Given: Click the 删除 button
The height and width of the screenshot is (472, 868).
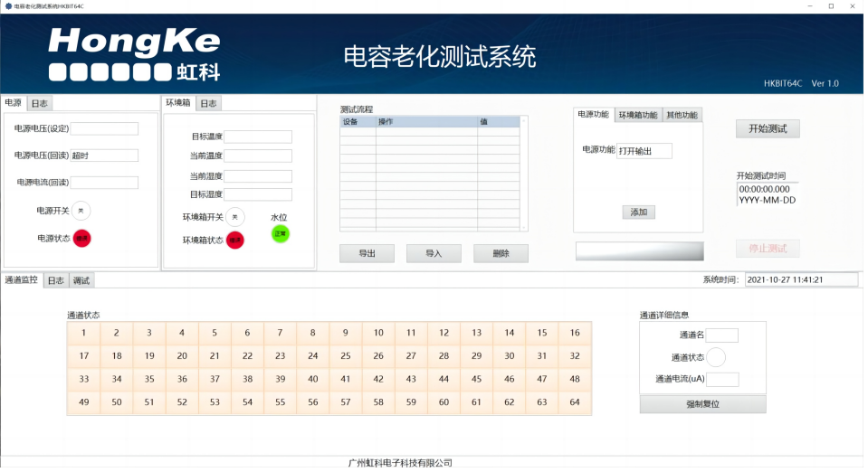Looking at the screenshot, I should (x=501, y=253).
